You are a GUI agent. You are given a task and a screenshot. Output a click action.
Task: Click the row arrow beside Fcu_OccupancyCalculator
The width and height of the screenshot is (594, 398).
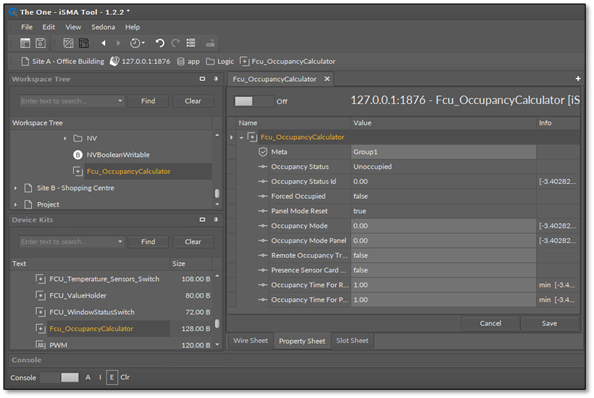point(231,137)
